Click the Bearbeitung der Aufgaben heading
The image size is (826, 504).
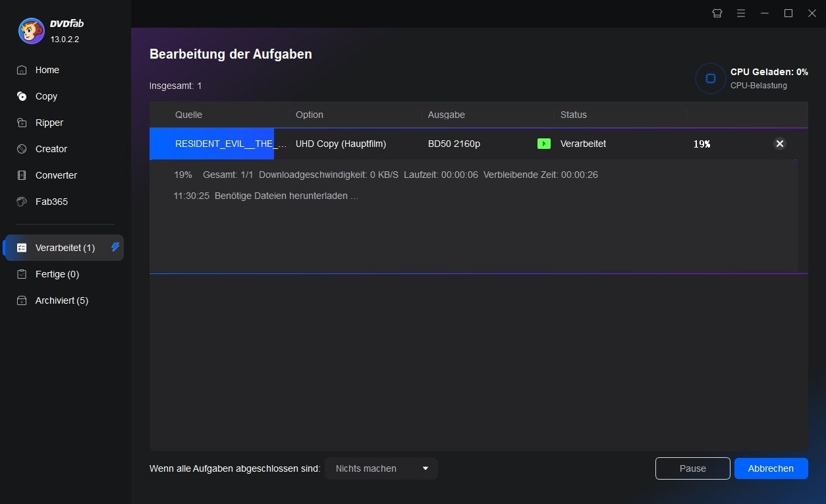[231, 54]
